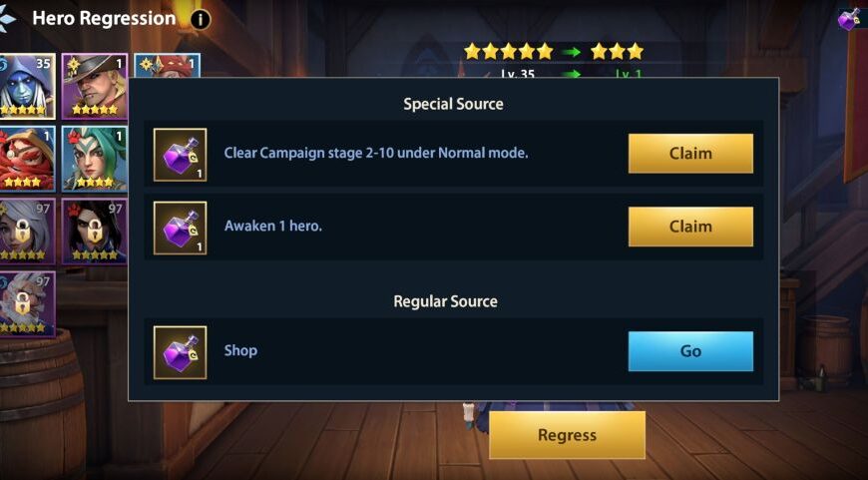This screenshot has width=868, height=480.
Task: Tap the potion icon in Shop row
Action: coord(180,352)
